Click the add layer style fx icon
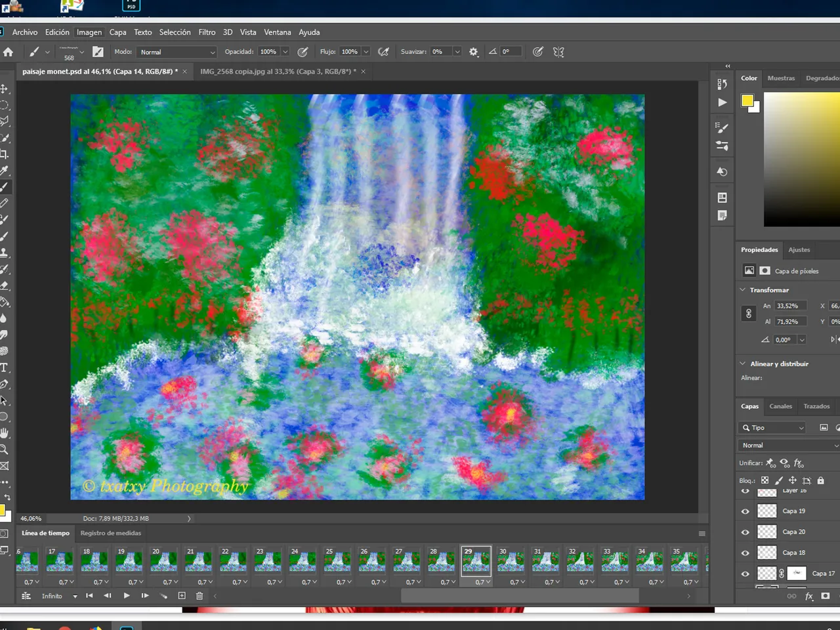Viewport: 840px width, 630px height. pyautogui.click(x=809, y=597)
